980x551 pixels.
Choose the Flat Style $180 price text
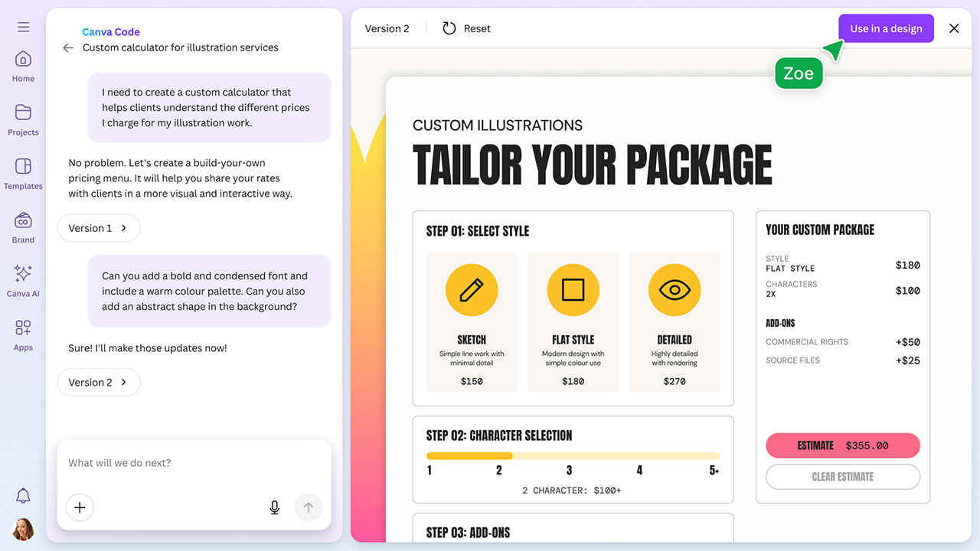tap(573, 381)
